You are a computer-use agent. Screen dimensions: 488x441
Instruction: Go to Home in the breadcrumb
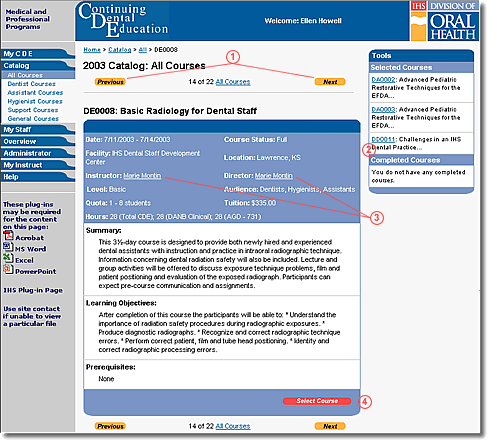click(92, 50)
